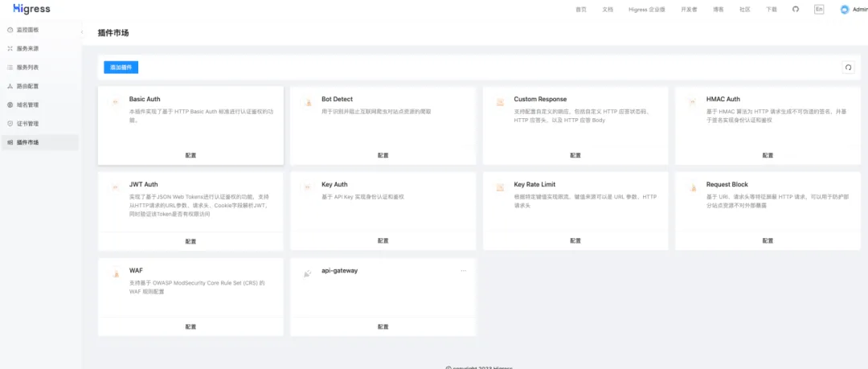Click the Higress logo
Screen dimensions: 868x369
[28, 10]
